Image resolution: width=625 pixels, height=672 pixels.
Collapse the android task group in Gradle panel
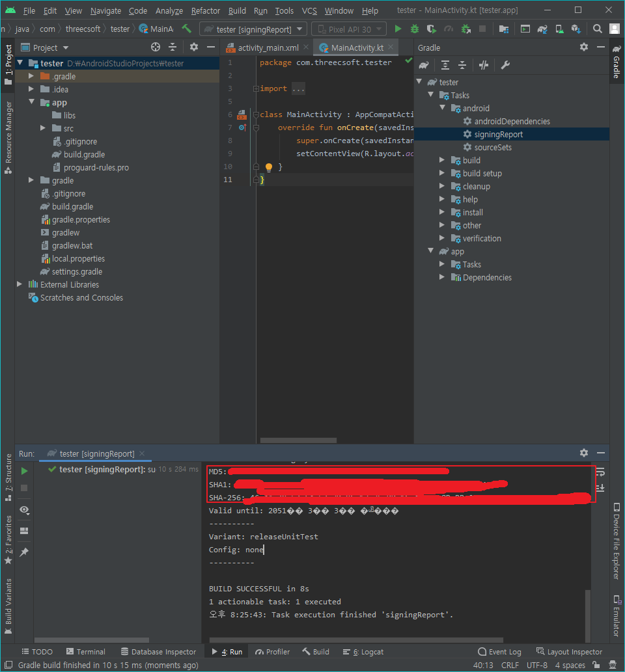pos(443,107)
